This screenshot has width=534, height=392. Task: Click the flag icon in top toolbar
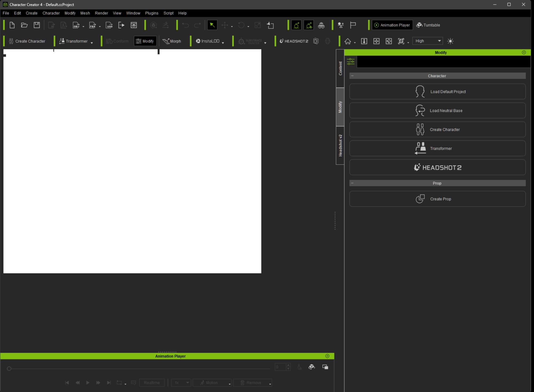coord(353,25)
